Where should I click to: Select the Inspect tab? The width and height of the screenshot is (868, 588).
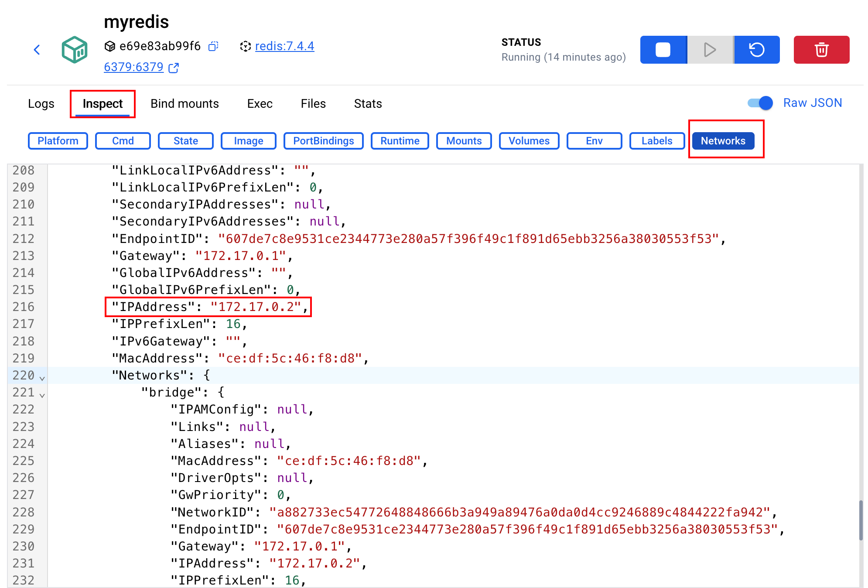point(103,104)
